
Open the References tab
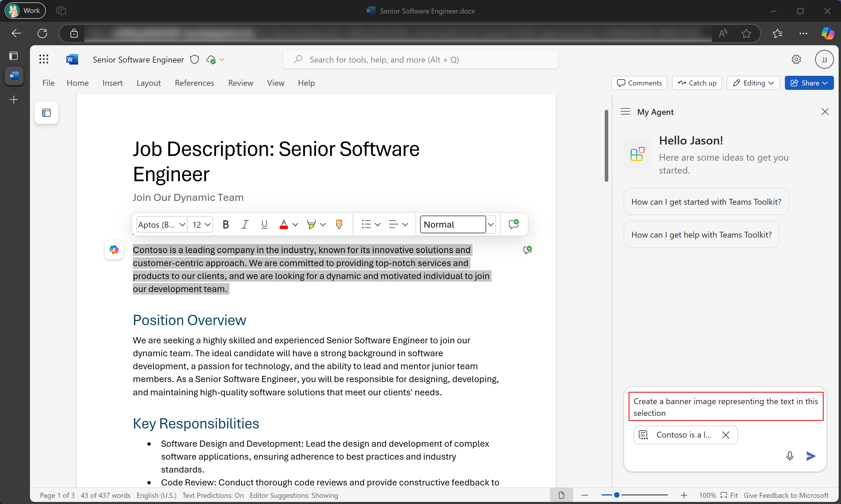pyautogui.click(x=194, y=83)
